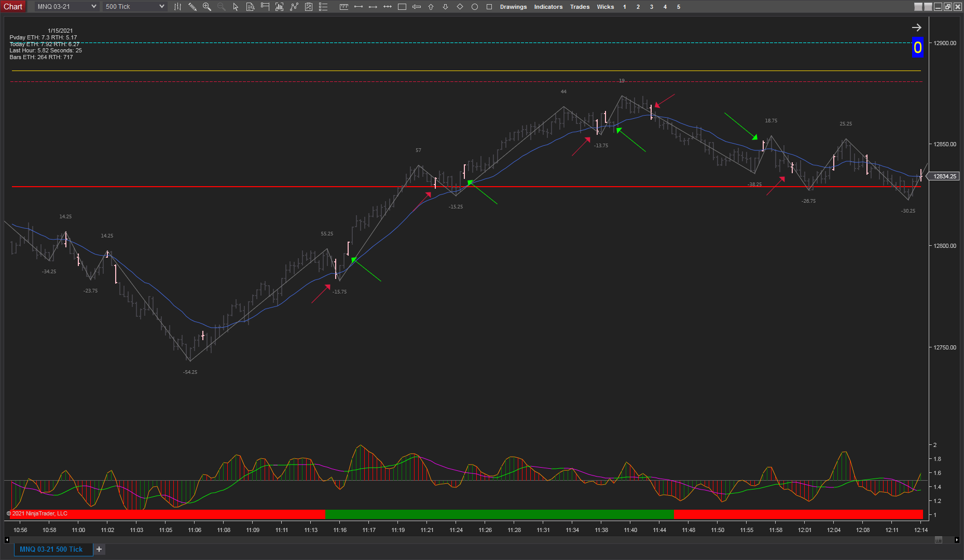
Task: Select the ray arrow-line drawing tool
Action: coord(373,7)
